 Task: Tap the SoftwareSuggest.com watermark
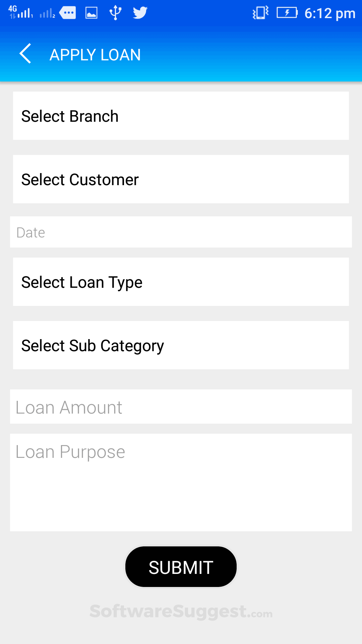181,611
